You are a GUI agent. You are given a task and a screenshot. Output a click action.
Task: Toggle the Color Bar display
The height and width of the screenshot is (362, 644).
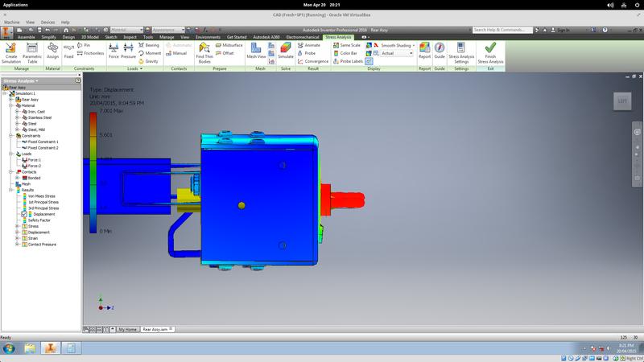pos(348,53)
